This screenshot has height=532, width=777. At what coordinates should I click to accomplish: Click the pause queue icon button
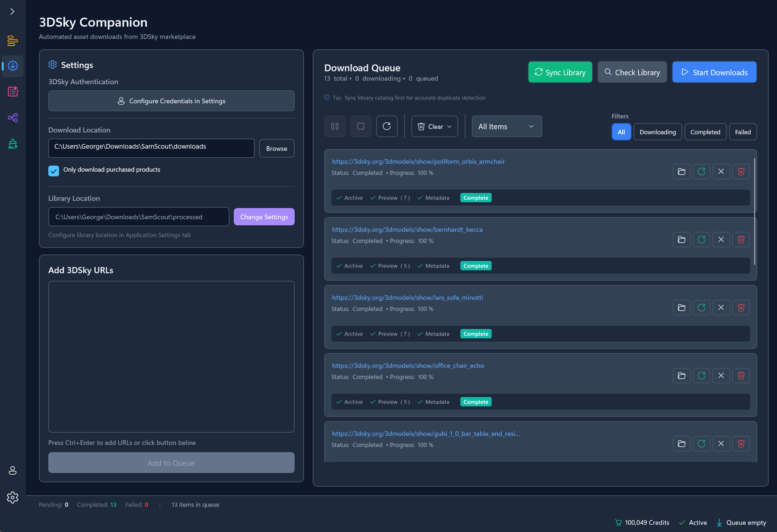335,126
